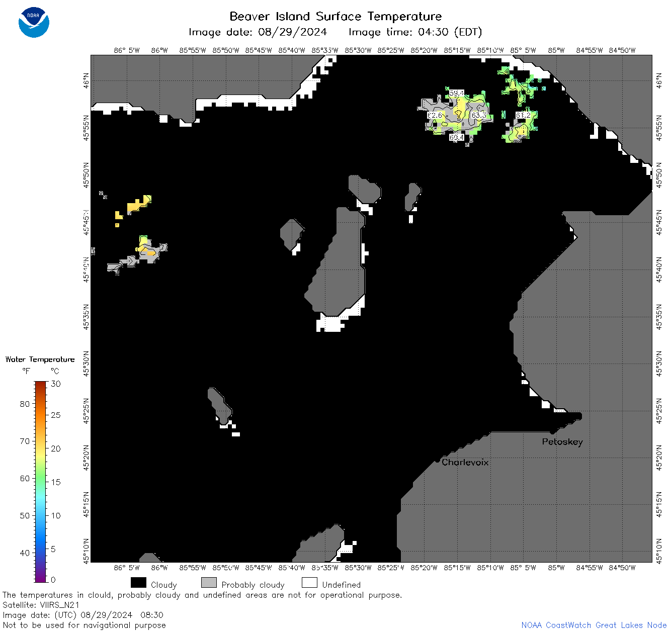
Task: Click the 70 Fahrenheit tick label
Action: (x=25, y=441)
